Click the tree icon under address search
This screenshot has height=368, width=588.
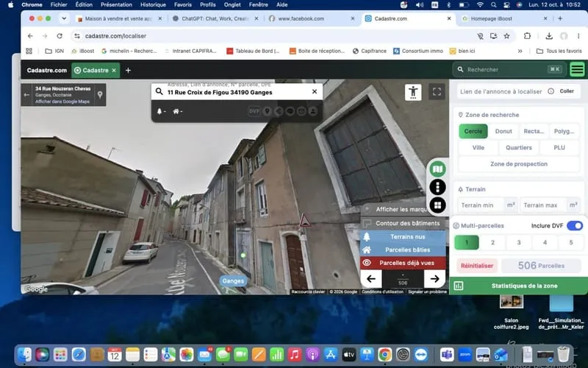pos(161,111)
